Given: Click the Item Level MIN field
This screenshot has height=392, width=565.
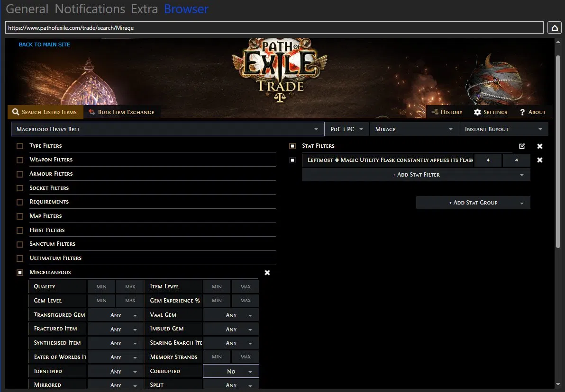Looking at the screenshot, I should pos(217,286).
